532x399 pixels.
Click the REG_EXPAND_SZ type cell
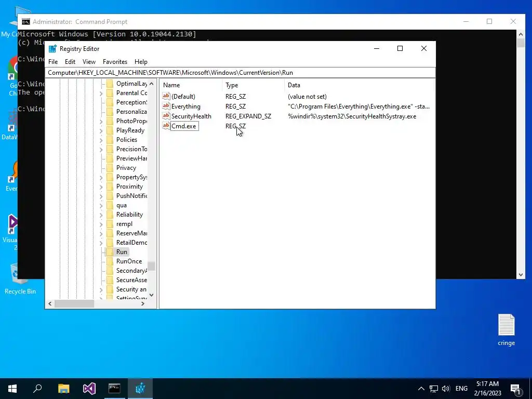click(x=248, y=116)
